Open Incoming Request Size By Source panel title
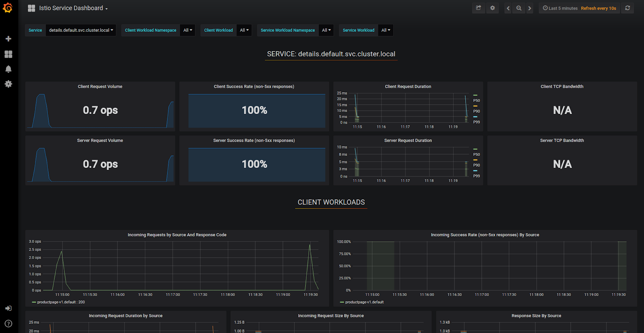Viewport: 644px width, 333px height. pos(331,316)
